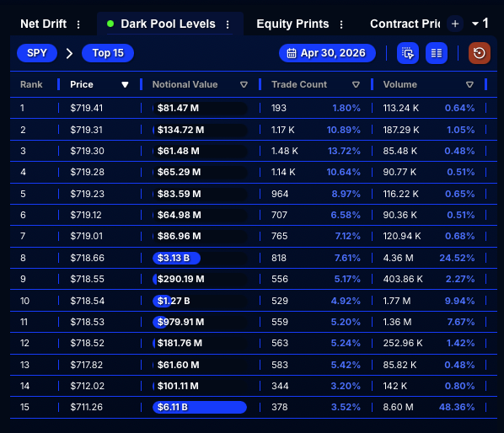The height and width of the screenshot is (433, 504).
Task: Open the Top 15 selector
Action: pos(108,53)
